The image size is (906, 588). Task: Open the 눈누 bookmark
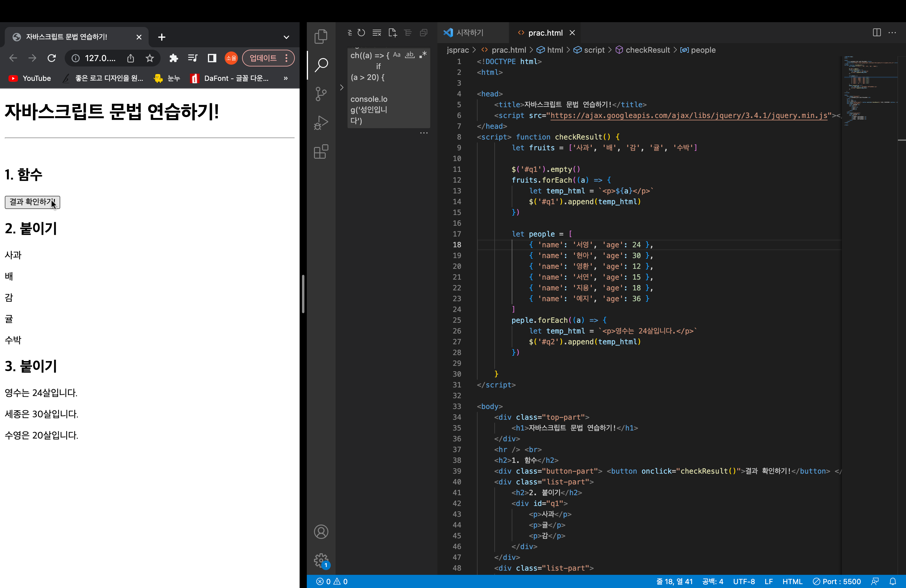point(167,78)
